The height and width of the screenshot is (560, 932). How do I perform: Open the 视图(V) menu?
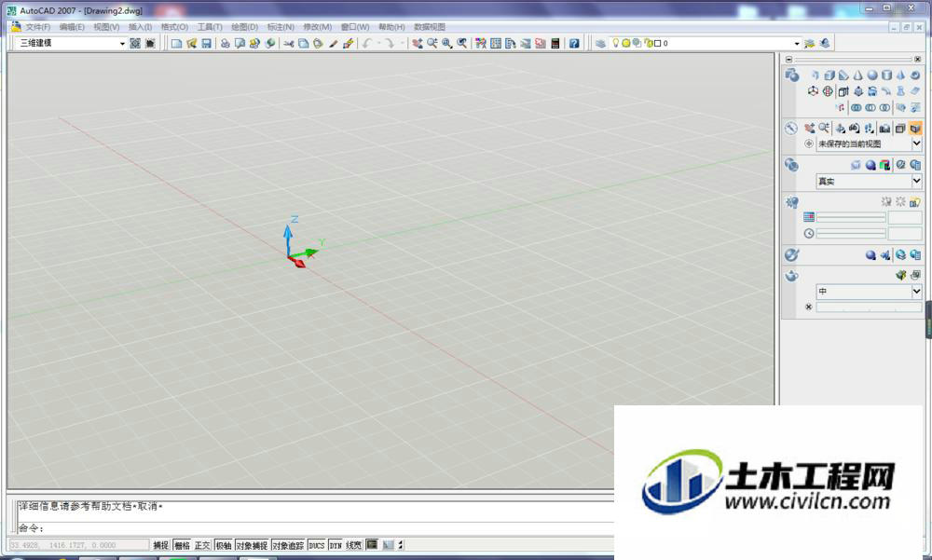(106, 27)
